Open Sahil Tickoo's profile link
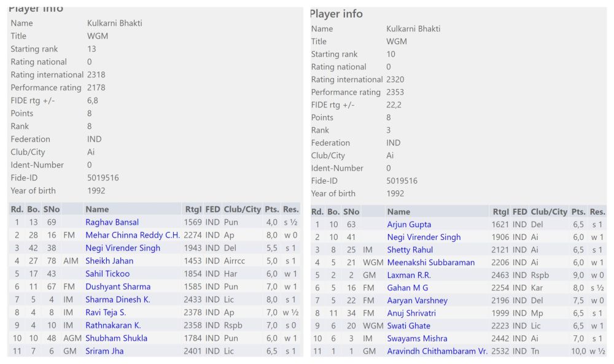The height and width of the screenshot is (364, 614). tap(107, 274)
